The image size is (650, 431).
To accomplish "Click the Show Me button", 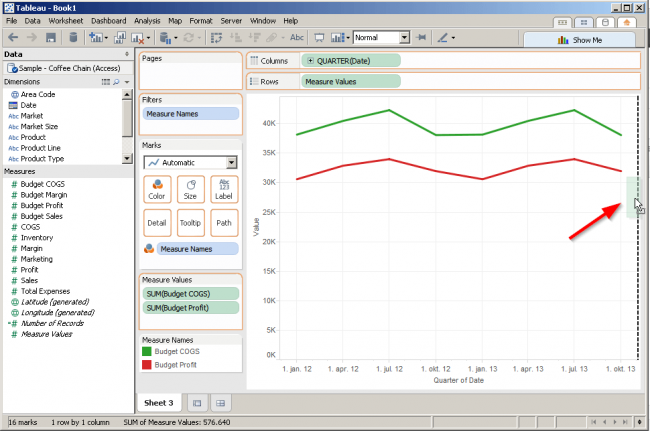I will 580,40.
